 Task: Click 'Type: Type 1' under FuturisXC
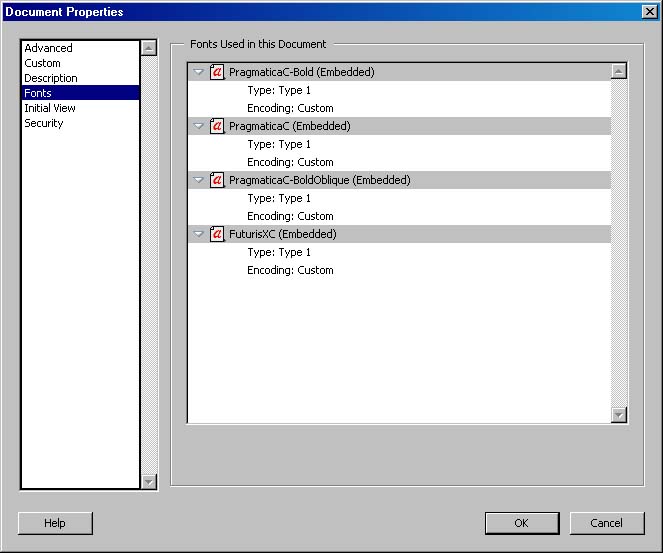pos(279,252)
